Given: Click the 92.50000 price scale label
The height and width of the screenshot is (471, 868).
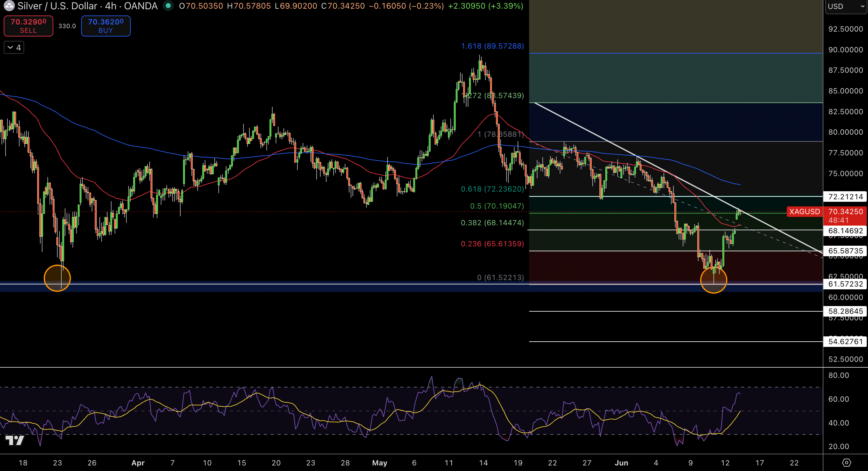Looking at the screenshot, I should 845,29.
